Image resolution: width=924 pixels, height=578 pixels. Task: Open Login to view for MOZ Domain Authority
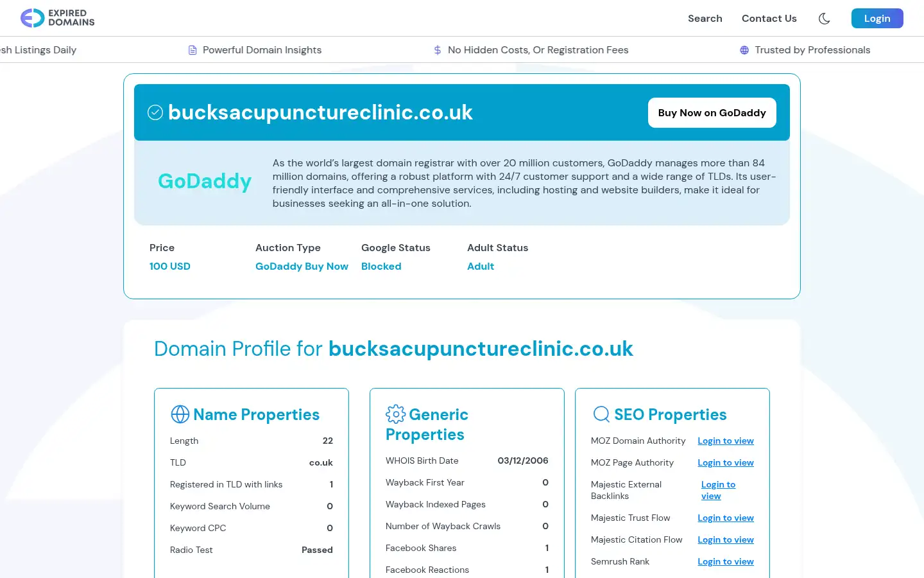point(726,441)
